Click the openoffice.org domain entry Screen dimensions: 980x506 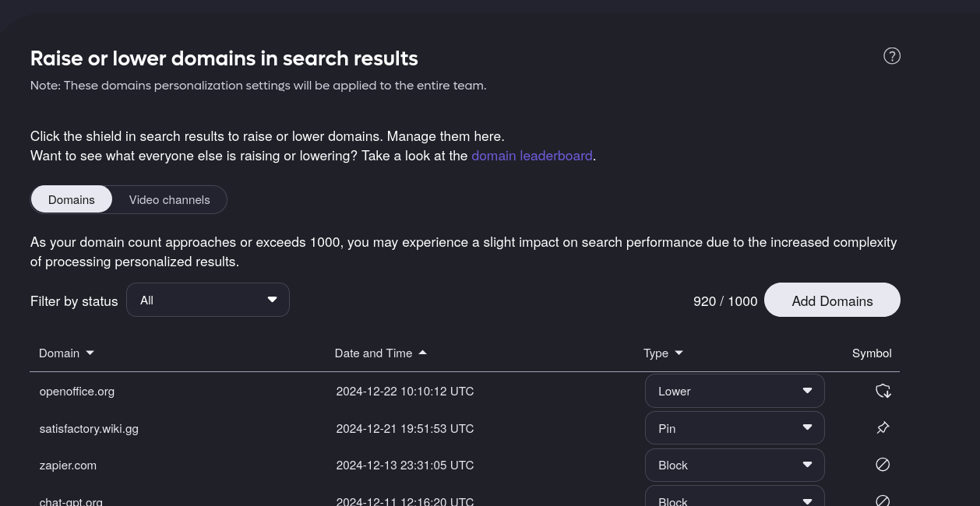[77, 392]
